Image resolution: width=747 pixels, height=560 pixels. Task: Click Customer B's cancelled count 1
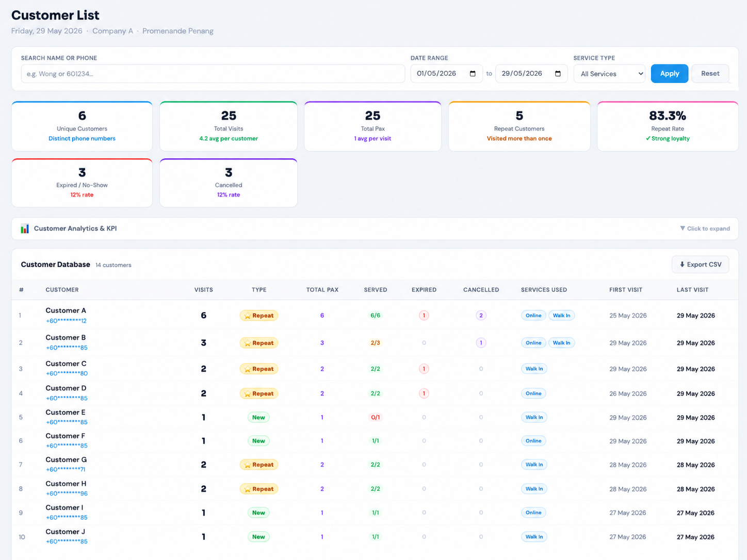click(481, 343)
